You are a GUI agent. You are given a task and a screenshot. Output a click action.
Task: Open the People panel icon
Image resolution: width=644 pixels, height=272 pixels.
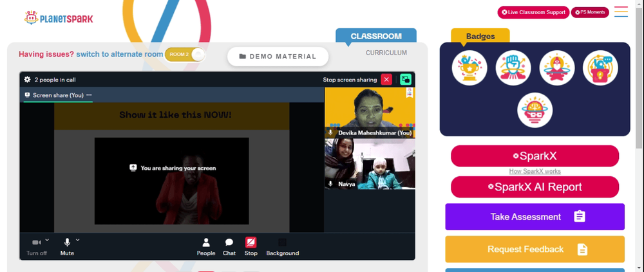tap(206, 242)
